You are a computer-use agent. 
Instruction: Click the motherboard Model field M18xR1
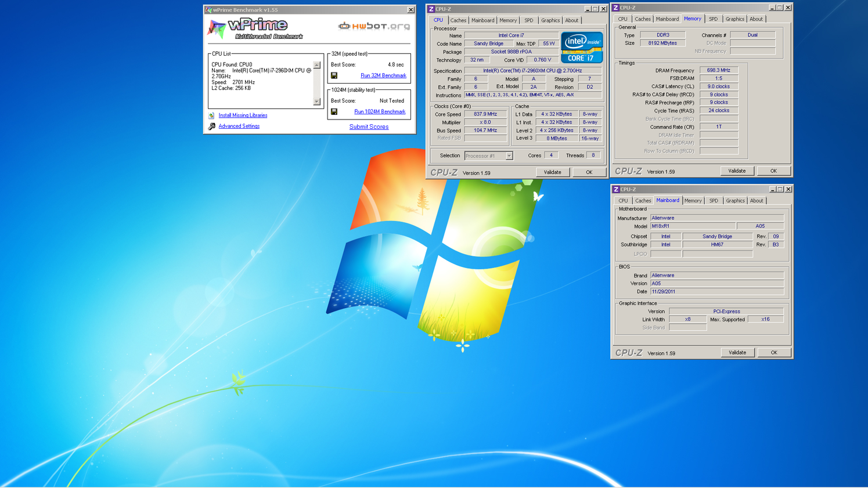click(693, 226)
